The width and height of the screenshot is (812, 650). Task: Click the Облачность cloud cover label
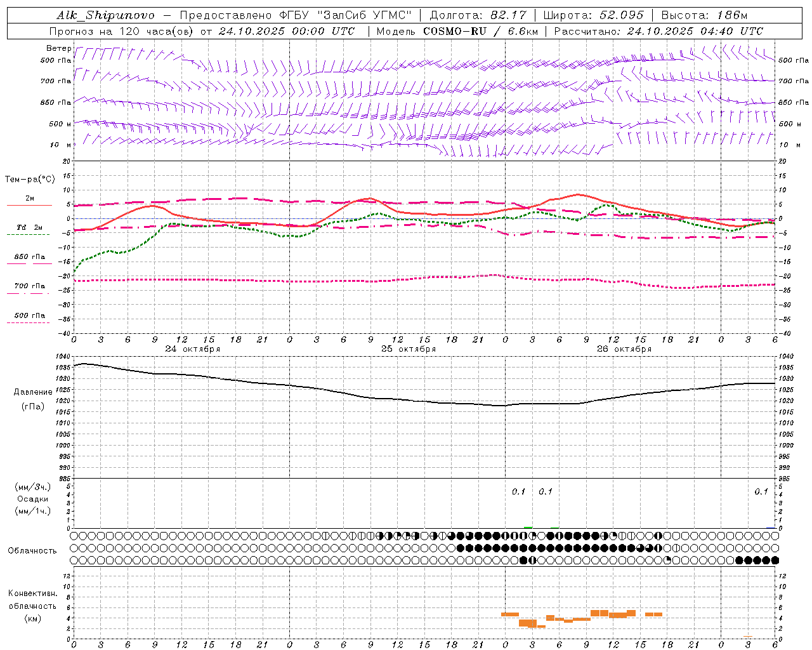(x=32, y=550)
